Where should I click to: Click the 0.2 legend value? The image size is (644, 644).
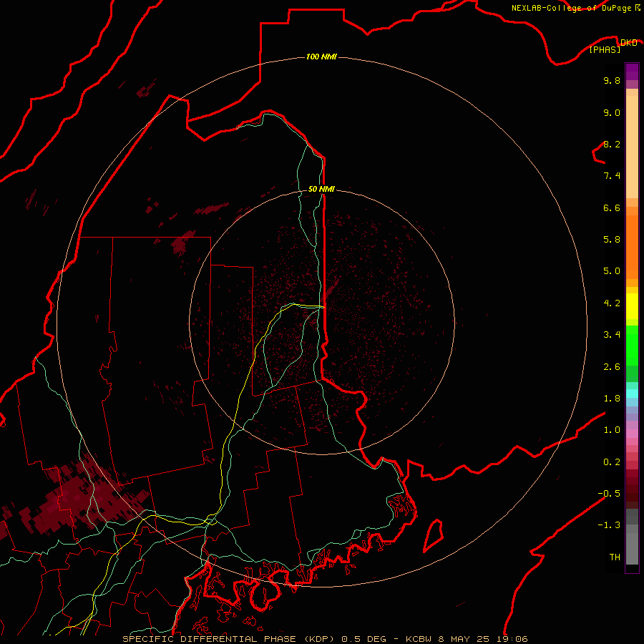click(x=612, y=462)
